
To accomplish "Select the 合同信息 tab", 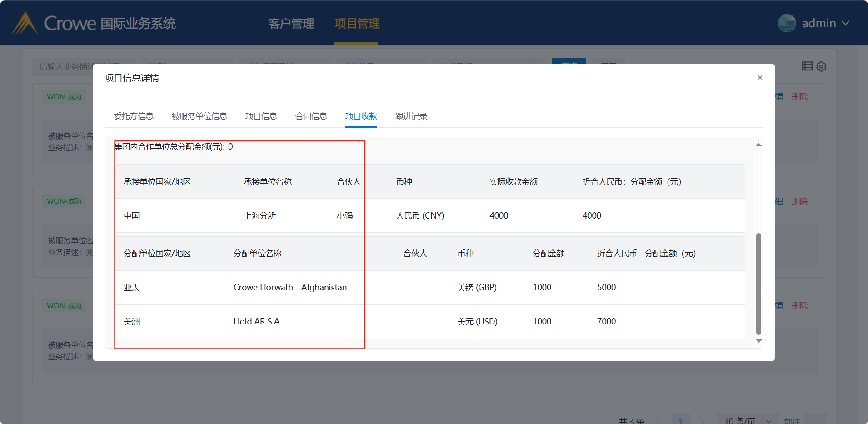I will click(311, 116).
